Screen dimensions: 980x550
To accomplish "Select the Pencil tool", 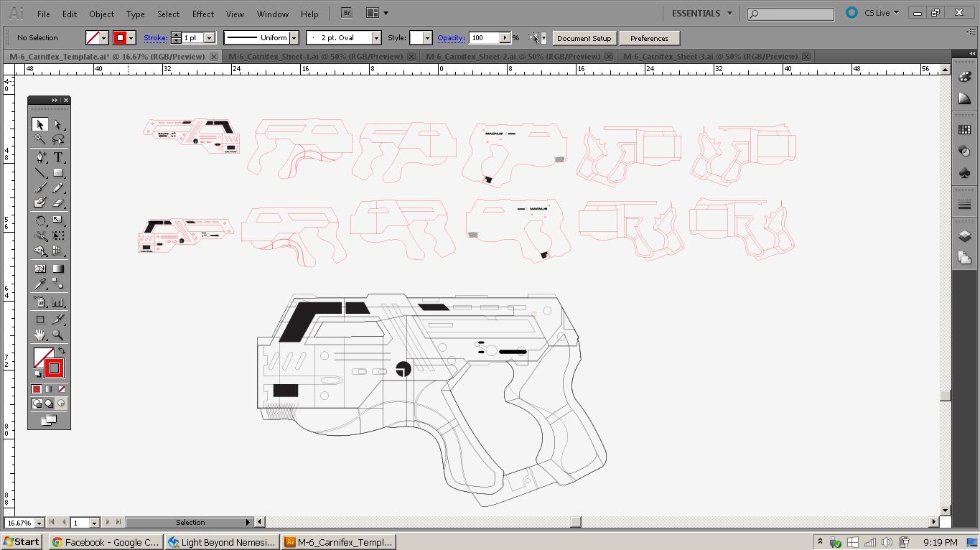I will pyautogui.click(x=58, y=187).
